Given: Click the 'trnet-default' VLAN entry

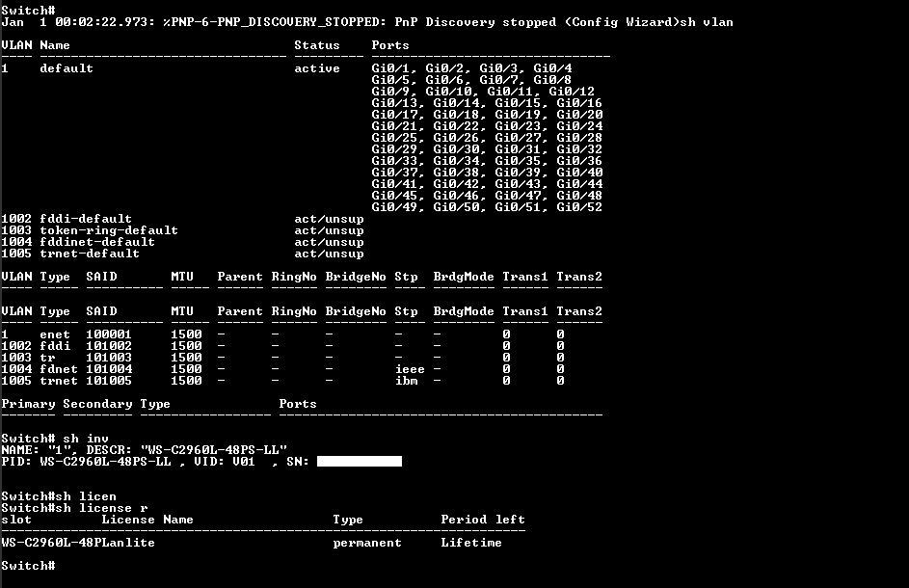Looking at the screenshot, I should coord(90,254).
